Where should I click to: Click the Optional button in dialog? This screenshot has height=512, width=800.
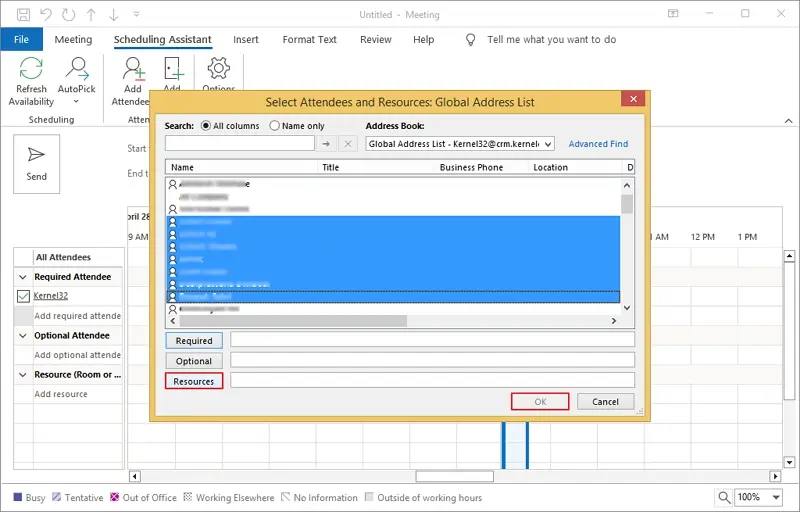194,361
